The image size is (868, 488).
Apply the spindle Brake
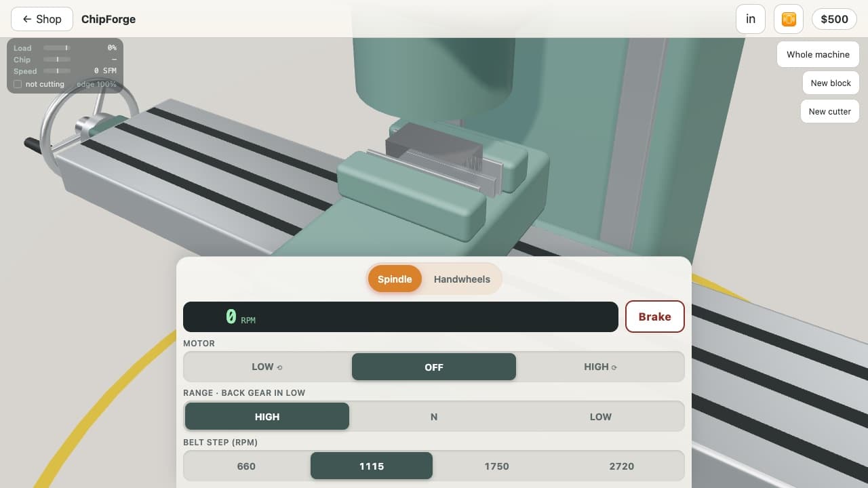tap(654, 317)
